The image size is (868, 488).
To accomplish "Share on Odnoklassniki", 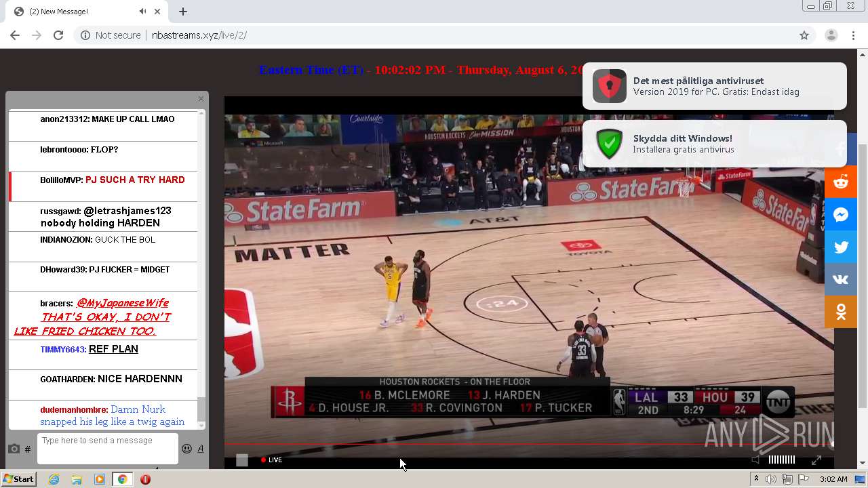I will pos(841,312).
